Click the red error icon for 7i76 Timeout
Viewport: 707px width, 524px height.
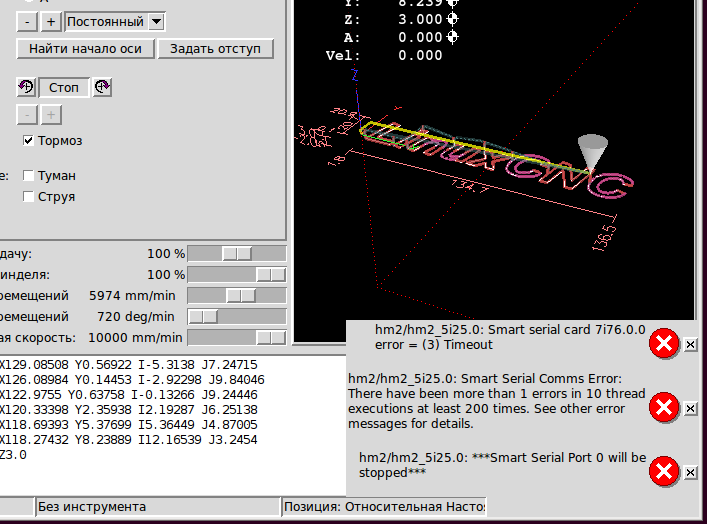tap(664, 344)
